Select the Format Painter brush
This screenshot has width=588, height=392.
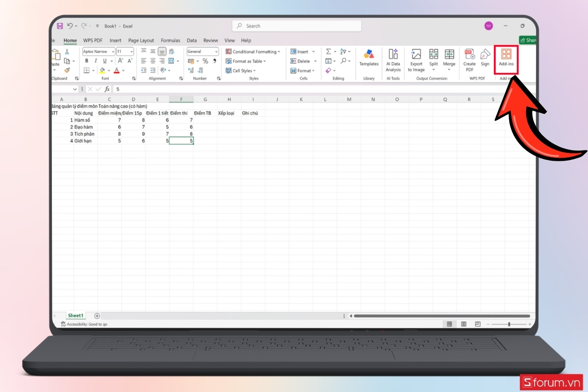[67, 70]
